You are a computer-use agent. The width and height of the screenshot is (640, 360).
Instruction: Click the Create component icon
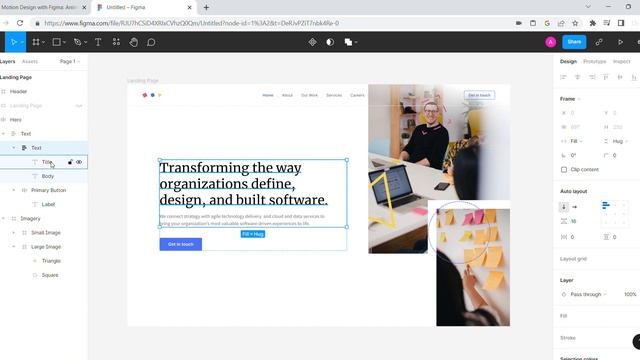tap(312, 42)
